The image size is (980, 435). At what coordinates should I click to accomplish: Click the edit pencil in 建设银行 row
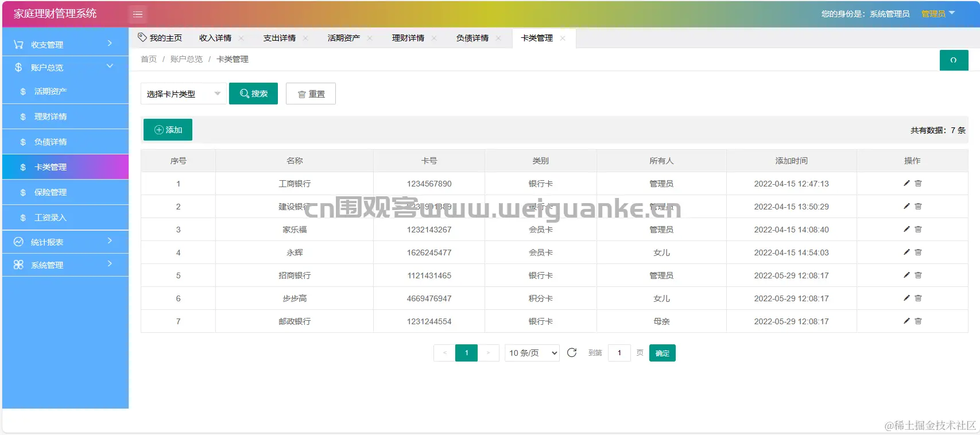click(x=907, y=206)
